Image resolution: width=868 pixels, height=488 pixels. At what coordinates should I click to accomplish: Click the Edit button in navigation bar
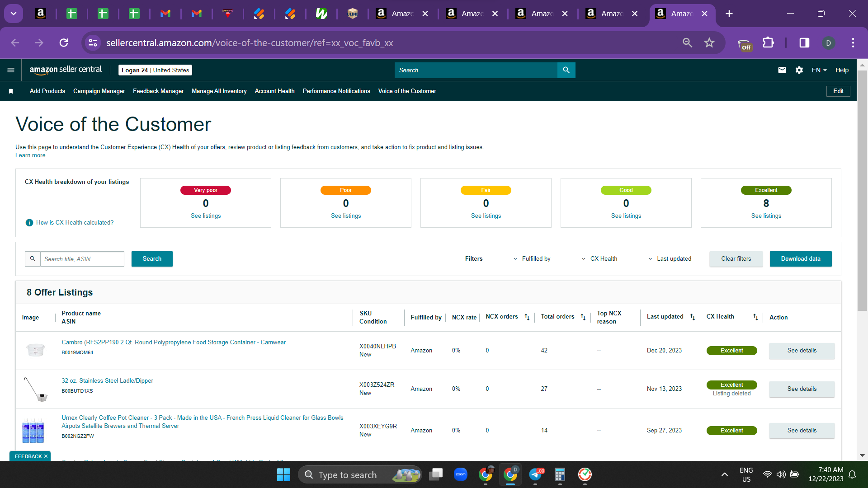tap(838, 91)
